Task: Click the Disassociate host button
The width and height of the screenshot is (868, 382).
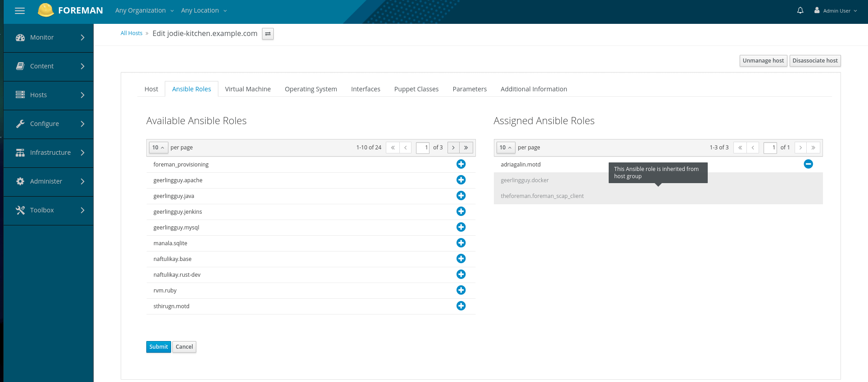Action: (815, 61)
